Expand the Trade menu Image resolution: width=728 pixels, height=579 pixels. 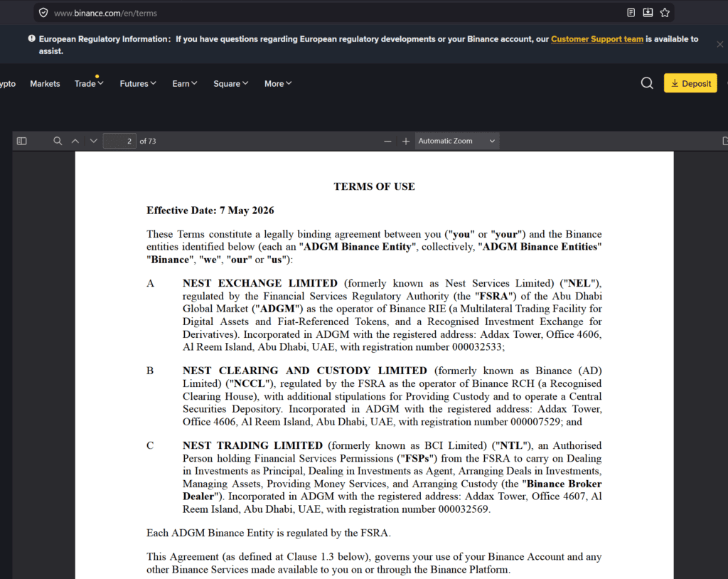[x=89, y=84]
